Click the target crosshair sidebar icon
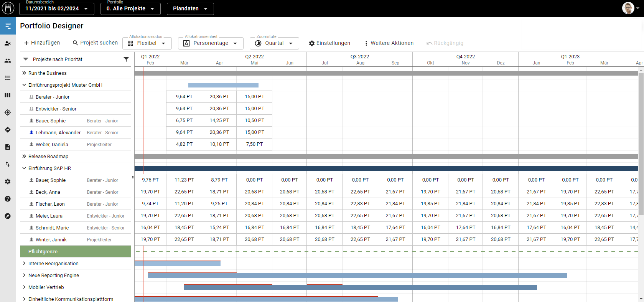Screen dimensions: 644x302 click(x=8, y=112)
